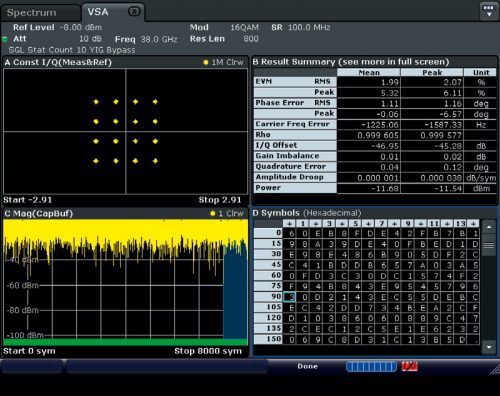Select the Quadrature Error row label
The width and height of the screenshot is (500, 396).
295,166
